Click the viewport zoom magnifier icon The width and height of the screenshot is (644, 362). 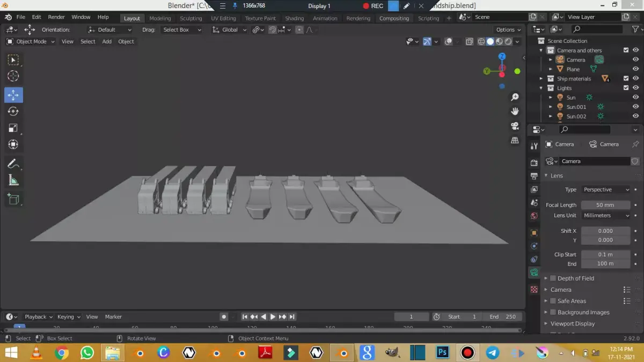515,97
